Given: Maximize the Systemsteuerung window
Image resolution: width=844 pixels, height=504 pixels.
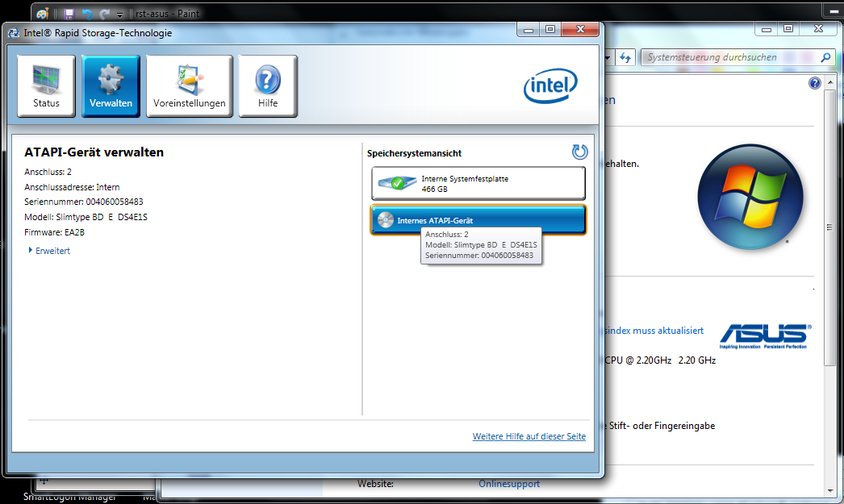Looking at the screenshot, I should (788, 29).
